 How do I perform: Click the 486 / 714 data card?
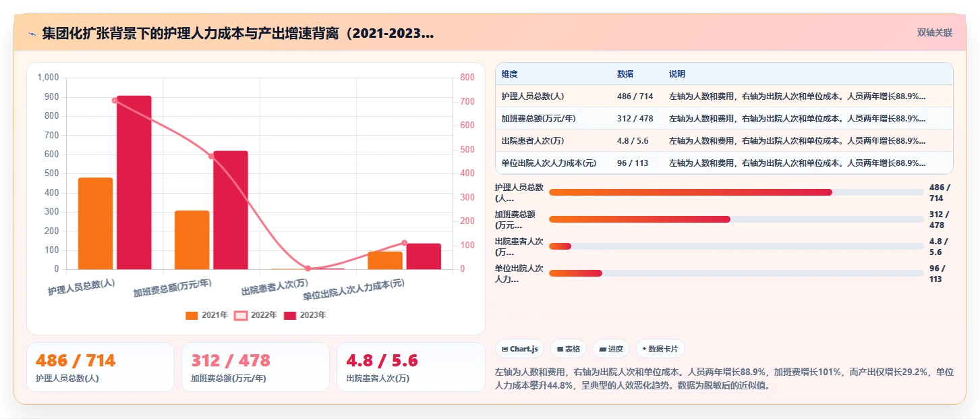pyautogui.click(x=100, y=367)
